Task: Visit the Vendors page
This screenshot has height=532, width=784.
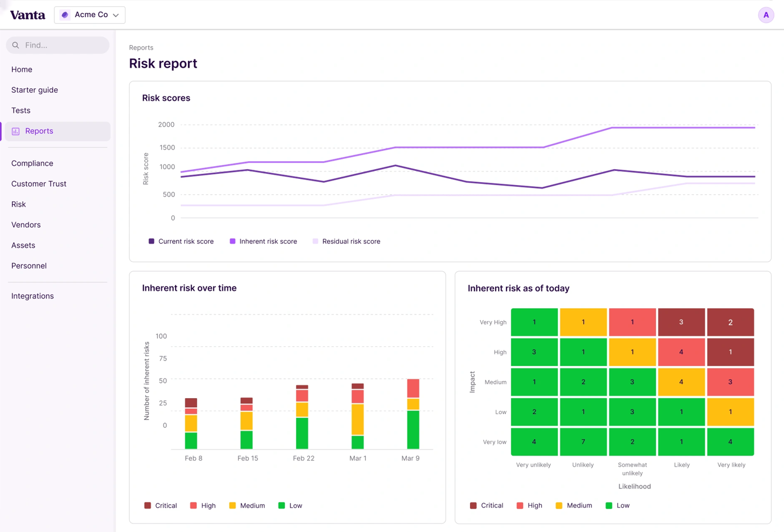Action: (x=26, y=224)
